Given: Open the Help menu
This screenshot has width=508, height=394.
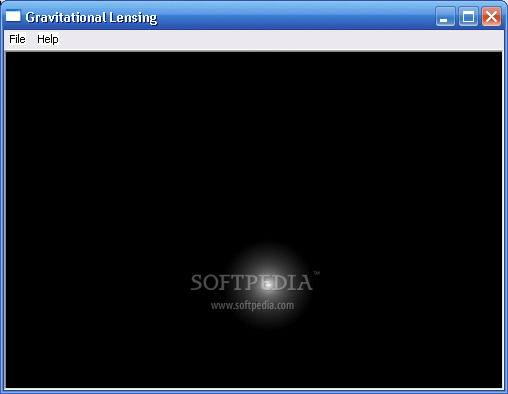Looking at the screenshot, I should point(48,39).
